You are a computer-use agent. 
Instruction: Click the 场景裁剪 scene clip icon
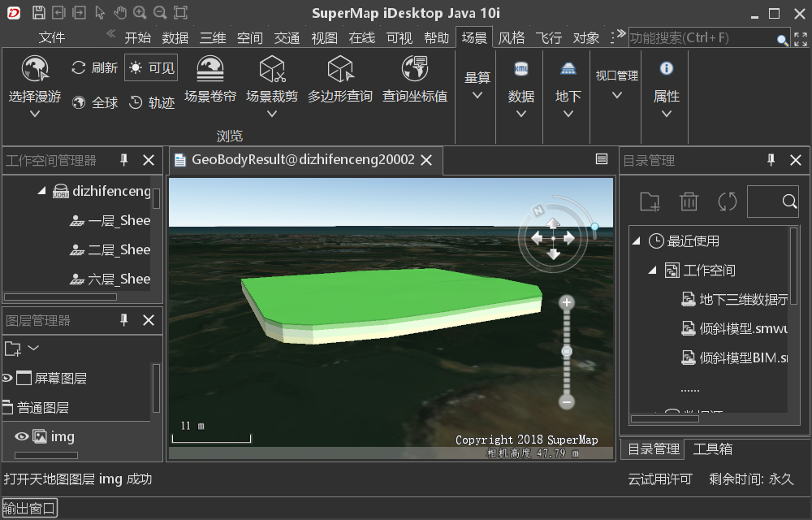tap(272, 69)
